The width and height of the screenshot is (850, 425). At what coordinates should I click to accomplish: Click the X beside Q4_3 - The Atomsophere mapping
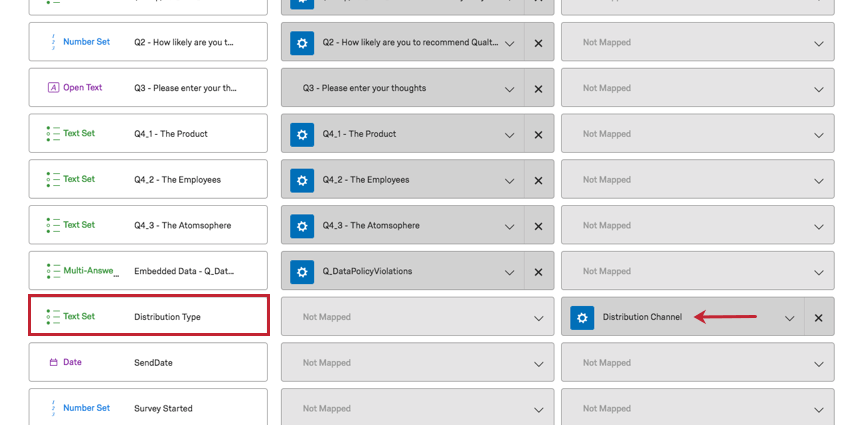coord(538,226)
